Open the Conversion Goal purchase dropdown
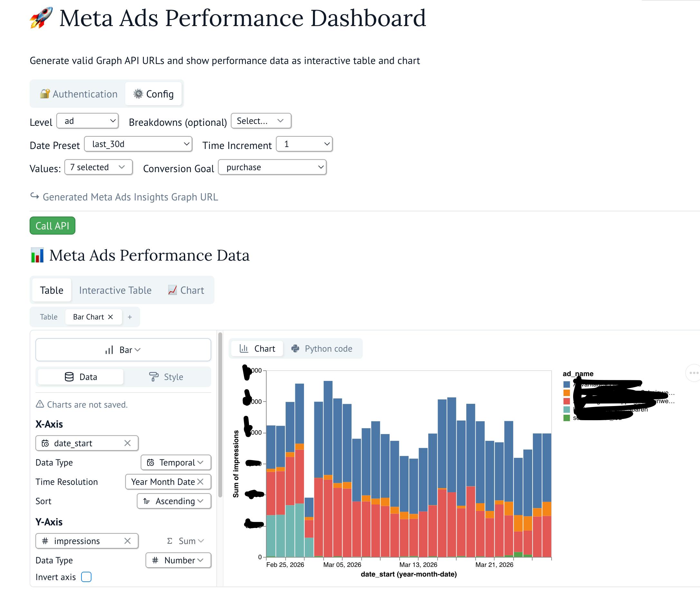Image resolution: width=700 pixels, height=592 pixels. tap(272, 167)
